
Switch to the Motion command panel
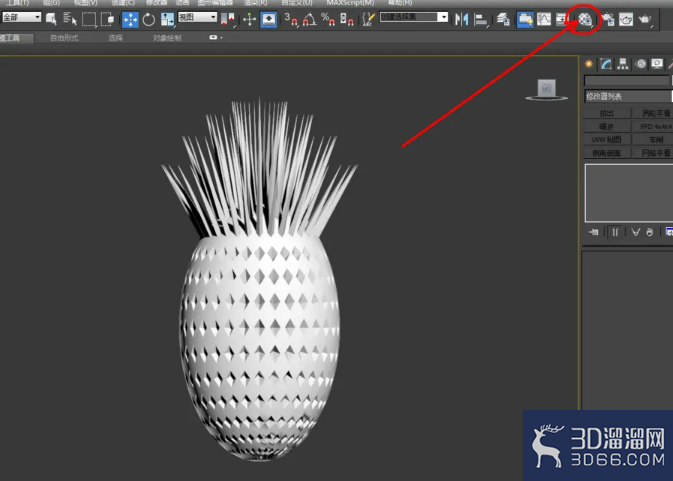point(640,64)
